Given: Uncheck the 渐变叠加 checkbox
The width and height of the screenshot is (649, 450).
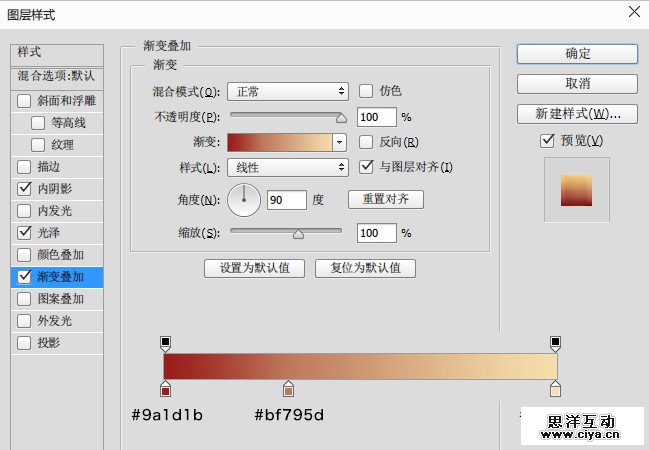Looking at the screenshot, I should [24, 277].
